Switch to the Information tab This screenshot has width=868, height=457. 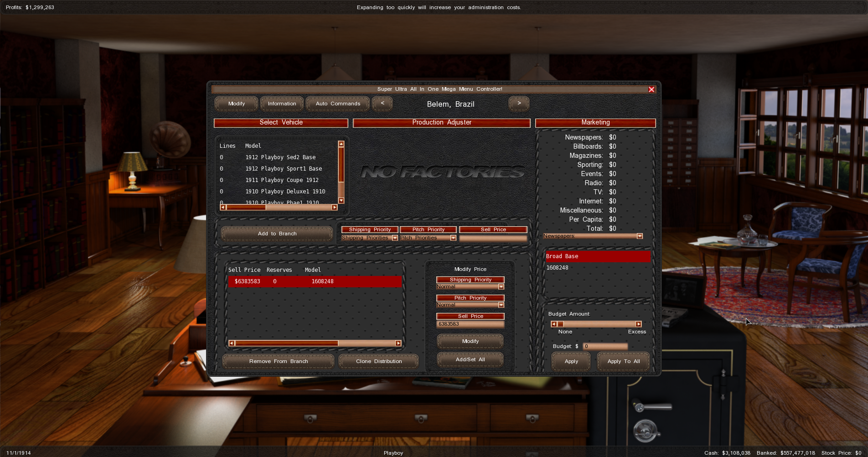282,104
